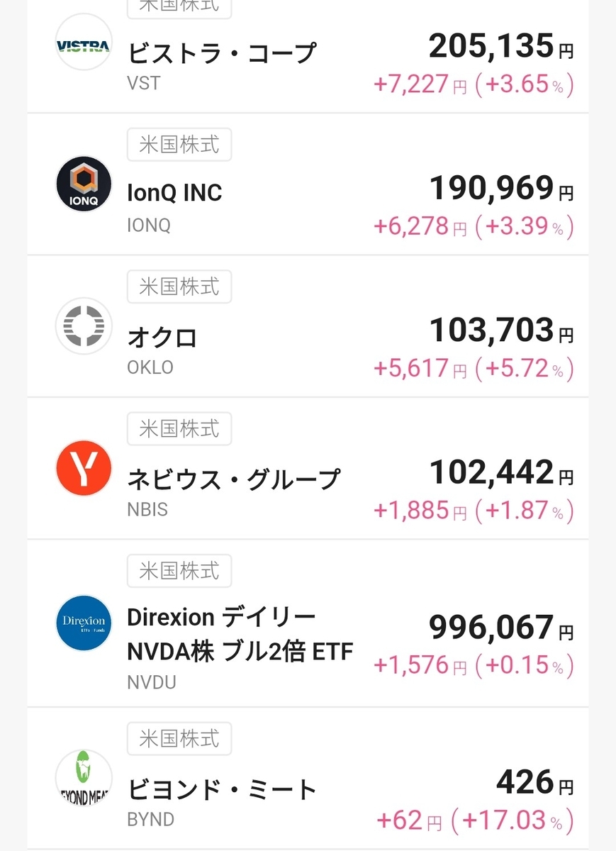Tap the Oklo circular logo icon

click(x=84, y=326)
